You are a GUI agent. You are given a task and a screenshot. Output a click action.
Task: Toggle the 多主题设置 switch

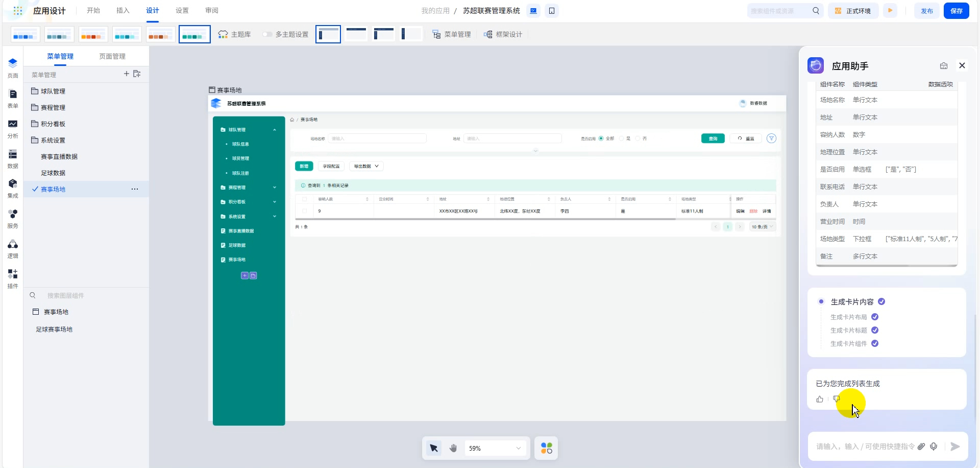tap(267, 34)
